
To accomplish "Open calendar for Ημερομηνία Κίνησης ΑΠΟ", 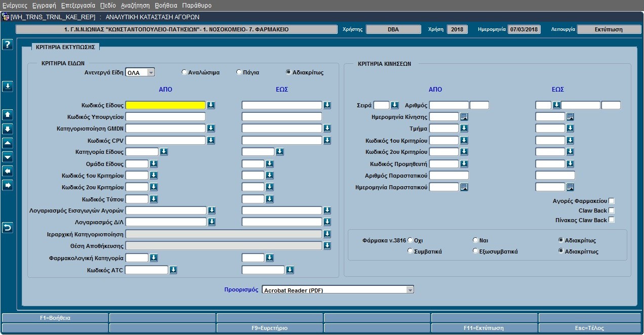I will 464,117.
